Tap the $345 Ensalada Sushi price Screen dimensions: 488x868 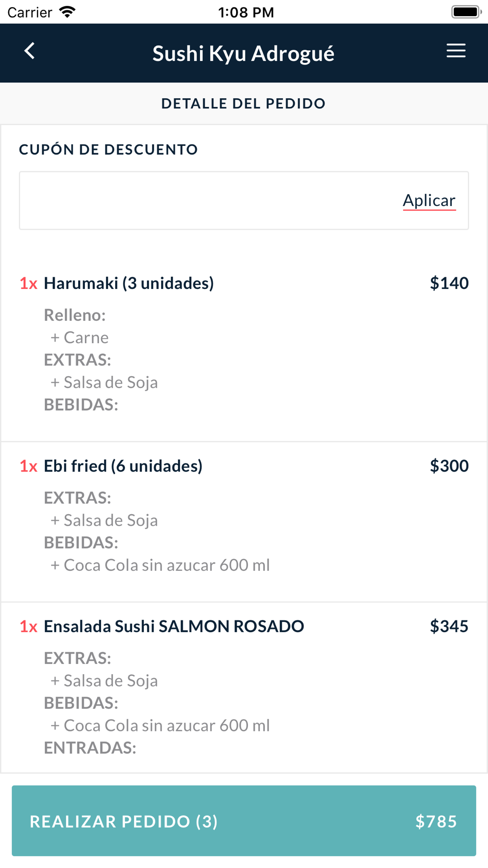449,626
